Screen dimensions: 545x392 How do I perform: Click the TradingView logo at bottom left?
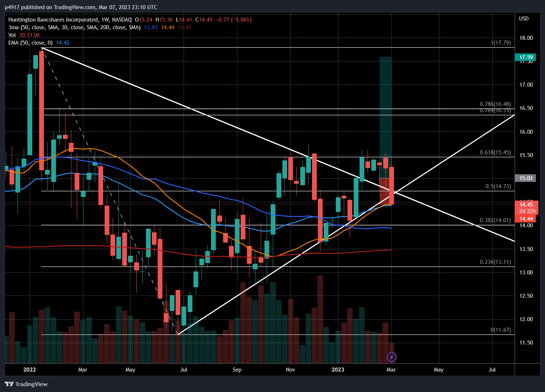tap(26, 384)
